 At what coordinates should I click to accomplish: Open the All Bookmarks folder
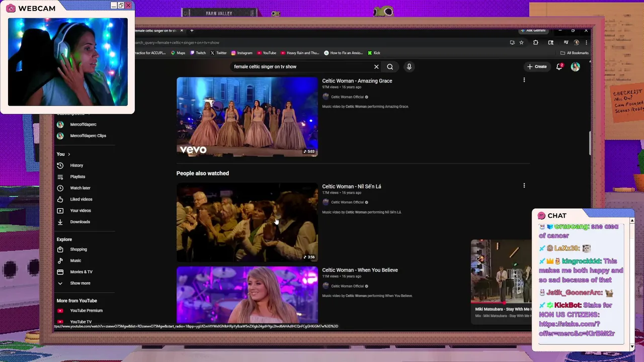574,53
